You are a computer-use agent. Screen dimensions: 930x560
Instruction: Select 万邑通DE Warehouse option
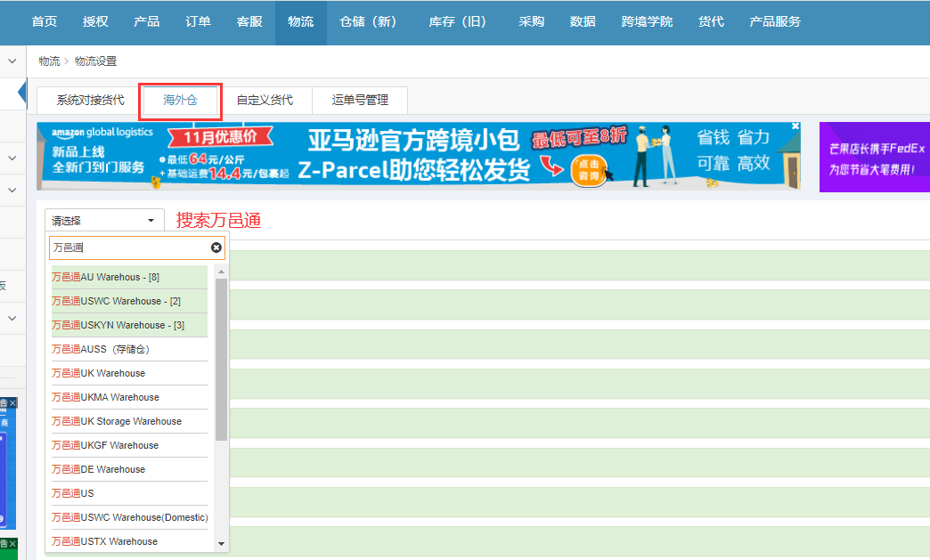(x=129, y=469)
